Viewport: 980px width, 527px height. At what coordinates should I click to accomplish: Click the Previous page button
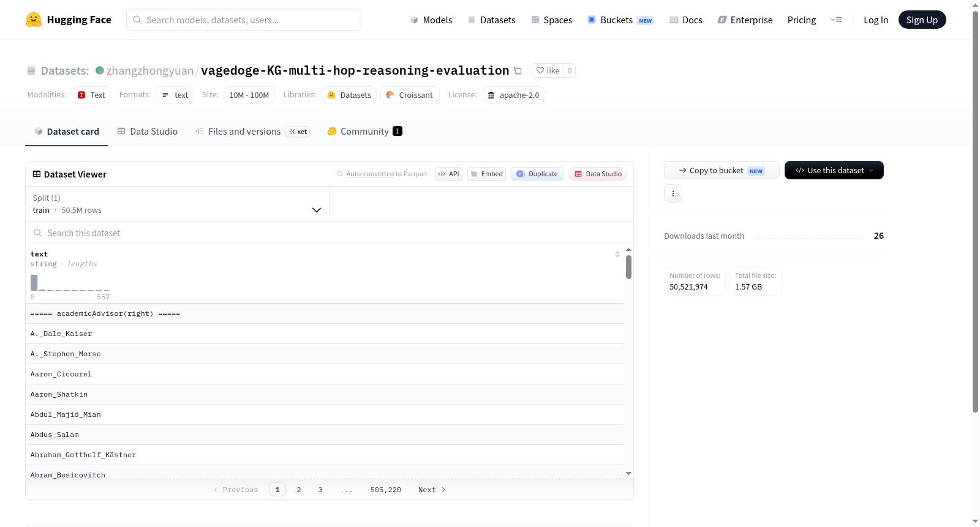click(x=236, y=490)
